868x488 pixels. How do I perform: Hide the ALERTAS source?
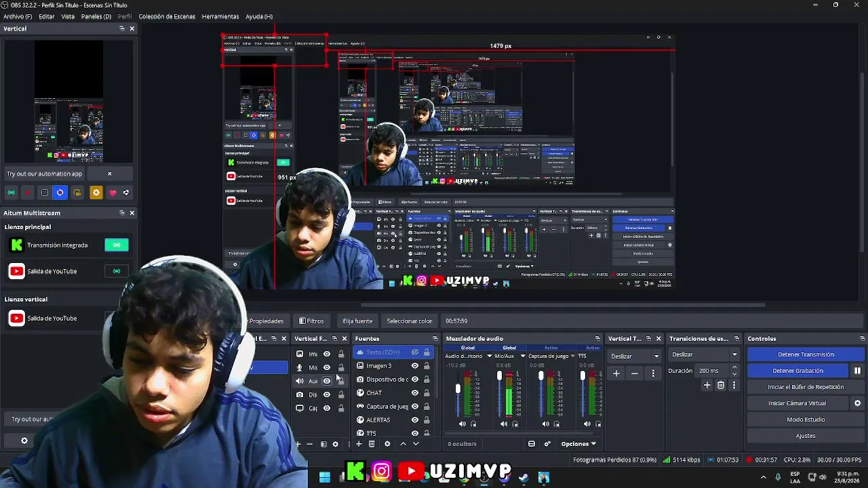415,420
